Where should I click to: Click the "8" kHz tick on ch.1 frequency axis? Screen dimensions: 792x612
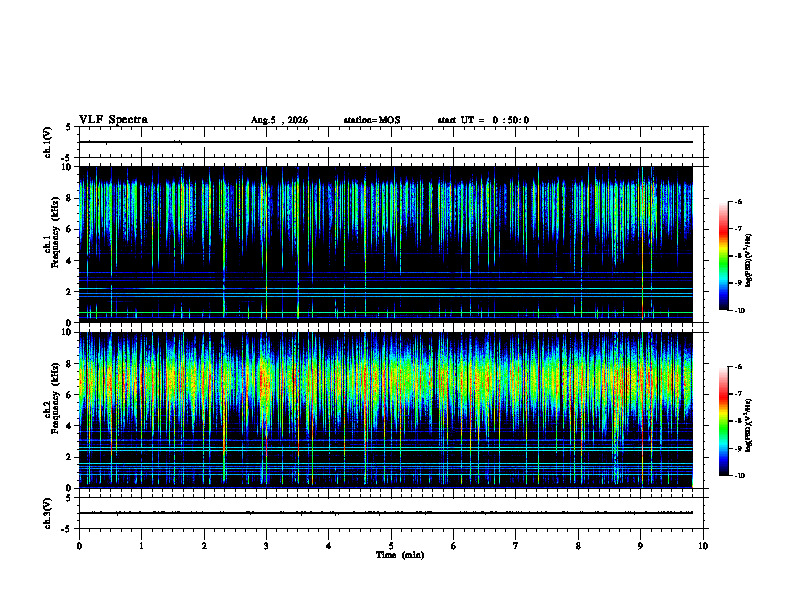click(70, 198)
